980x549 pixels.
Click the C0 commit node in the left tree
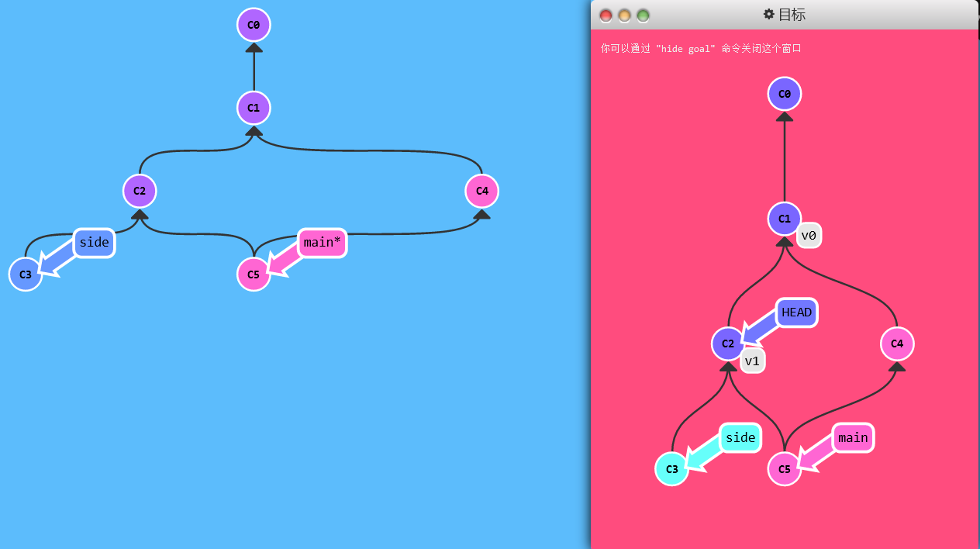click(x=254, y=25)
